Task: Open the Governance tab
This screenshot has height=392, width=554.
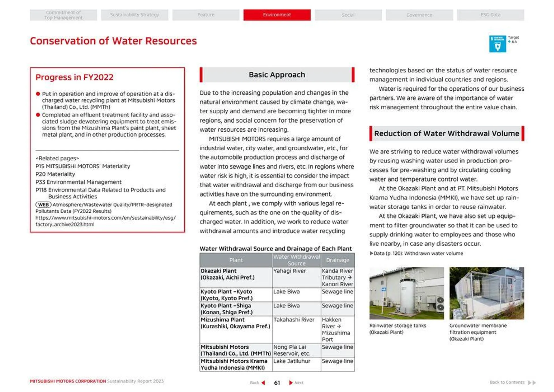Action: (419, 15)
